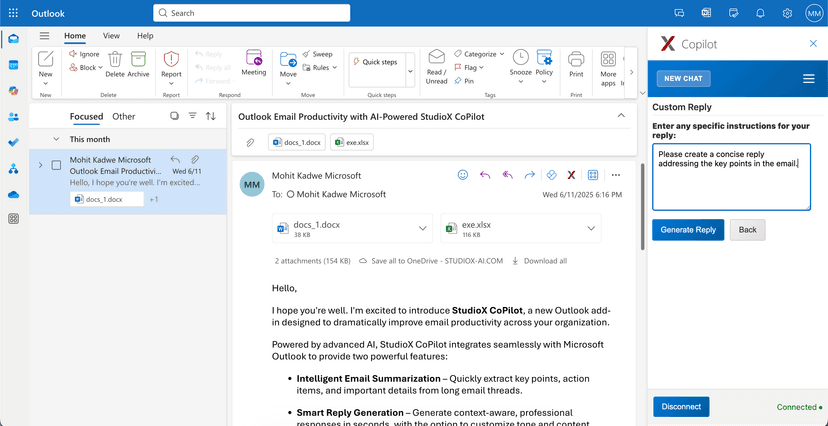Screen dimensions: 828x426
Task: Open More apps grid in the sidebar
Action: (14, 219)
